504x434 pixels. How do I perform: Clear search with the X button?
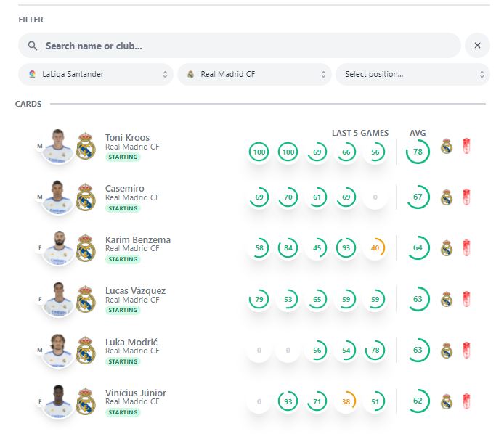coord(477,46)
